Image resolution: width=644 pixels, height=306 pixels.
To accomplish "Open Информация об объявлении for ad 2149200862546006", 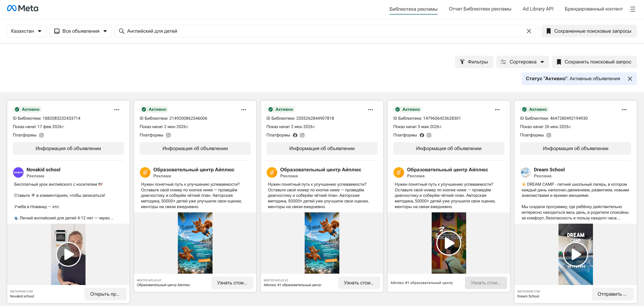I will [195, 148].
